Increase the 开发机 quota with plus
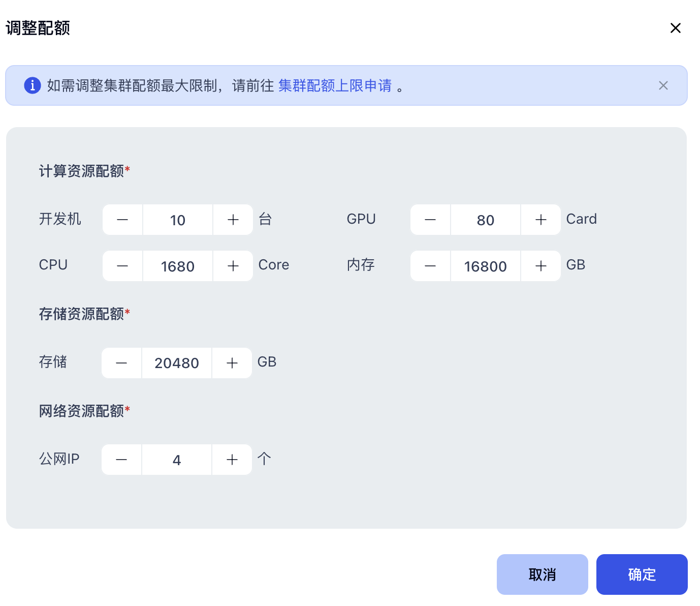Screen dimensions: 700x606 [x=233, y=220]
